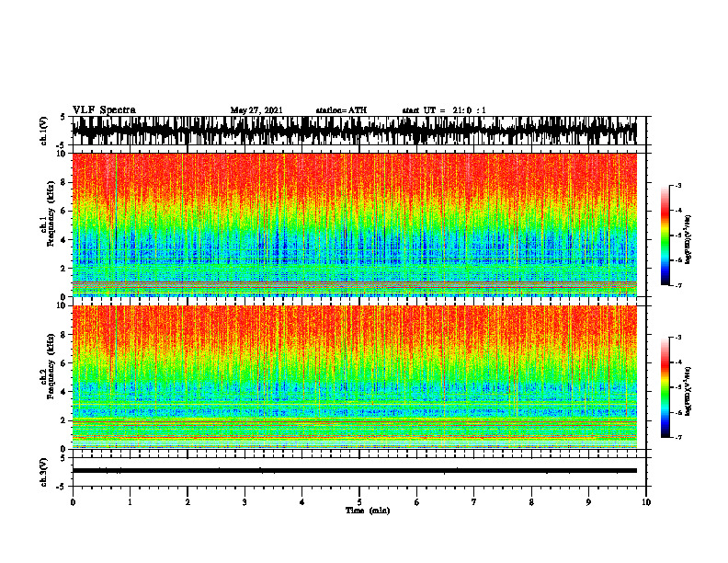Click time axis tick label "2"
The height and width of the screenshot is (563, 728).
pos(188,502)
